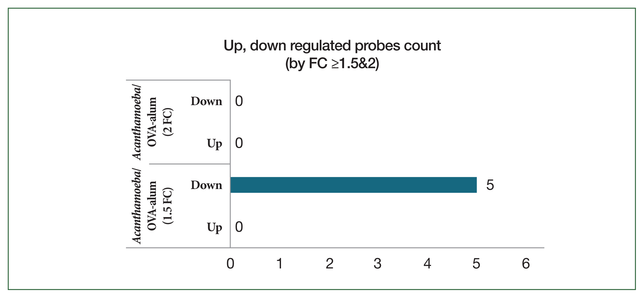Viewport: 644px width, 298px height.
Task: Select the Up label in the 2 FC group
Action: pos(214,144)
